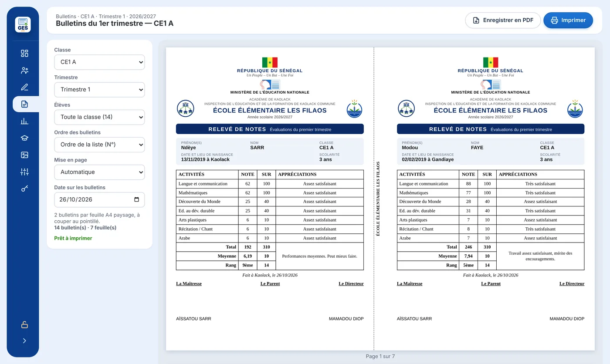Click the GES app logo

click(x=23, y=24)
